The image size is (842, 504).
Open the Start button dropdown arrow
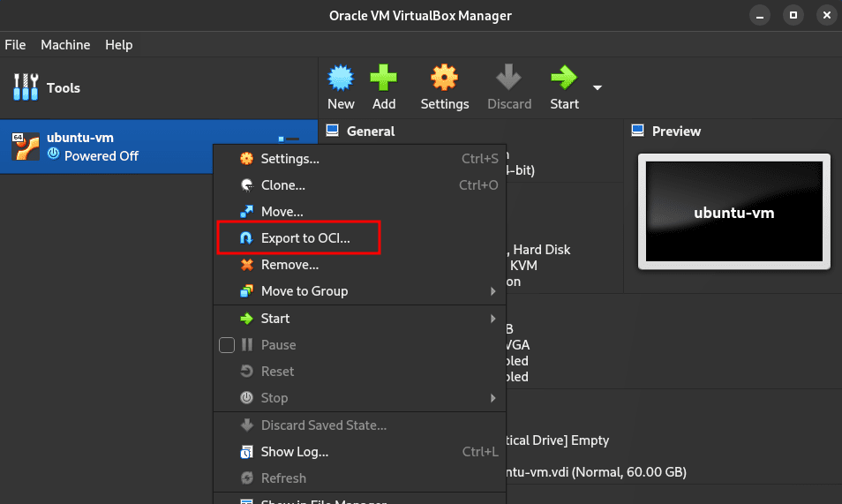tap(598, 87)
